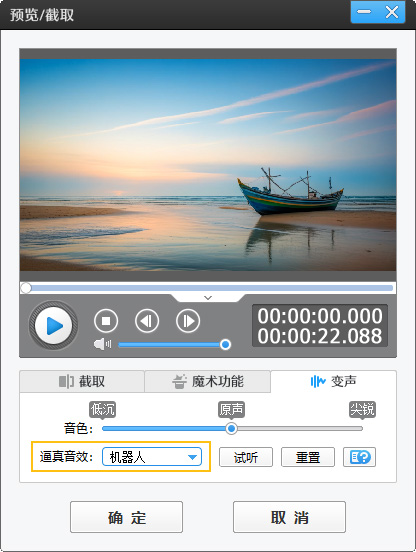Switch to the 魔术功能 tab

(x=207, y=381)
